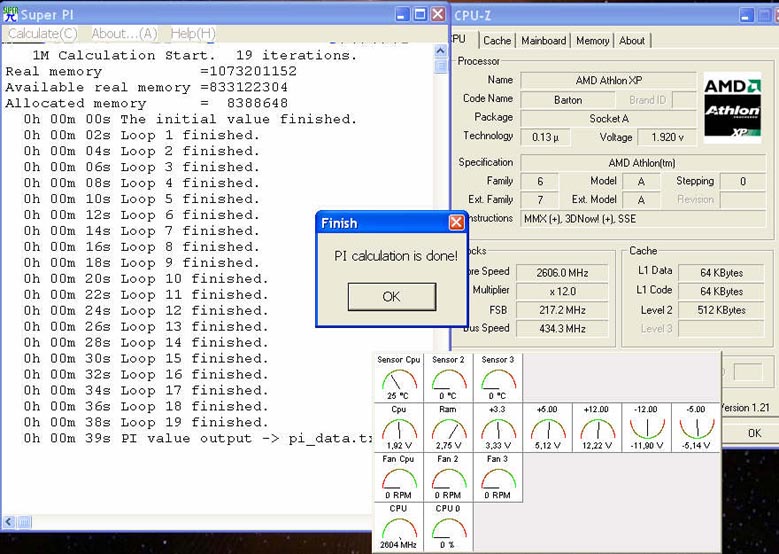The image size is (779, 554).
Task: Switch to the Cache tab in CPU-Z
Action: 497,41
